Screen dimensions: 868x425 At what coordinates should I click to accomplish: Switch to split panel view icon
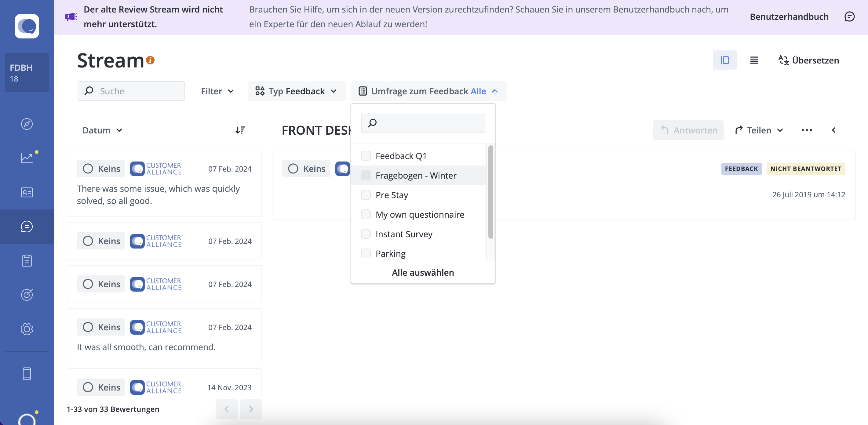click(x=724, y=60)
